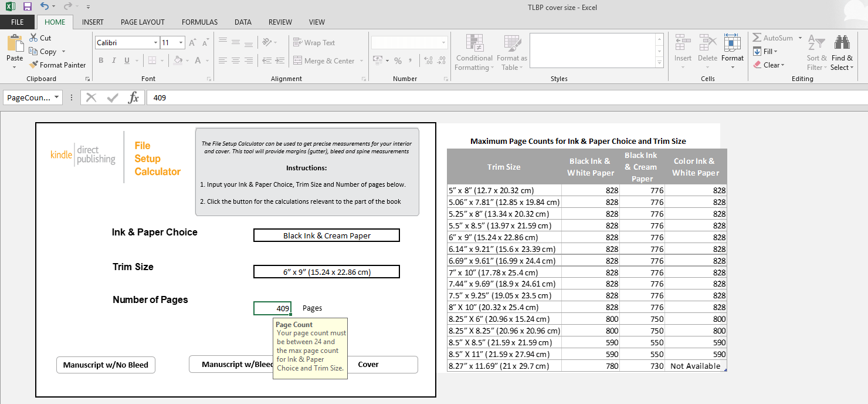The width and height of the screenshot is (868, 404).
Task: Switch to the PAGE LAYOUT tab
Action: (x=143, y=22)
